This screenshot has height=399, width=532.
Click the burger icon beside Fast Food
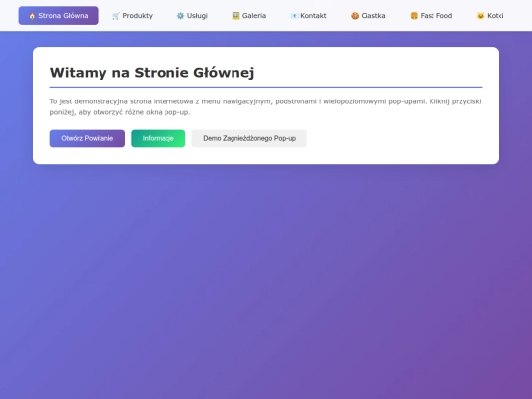pos(414,16)
